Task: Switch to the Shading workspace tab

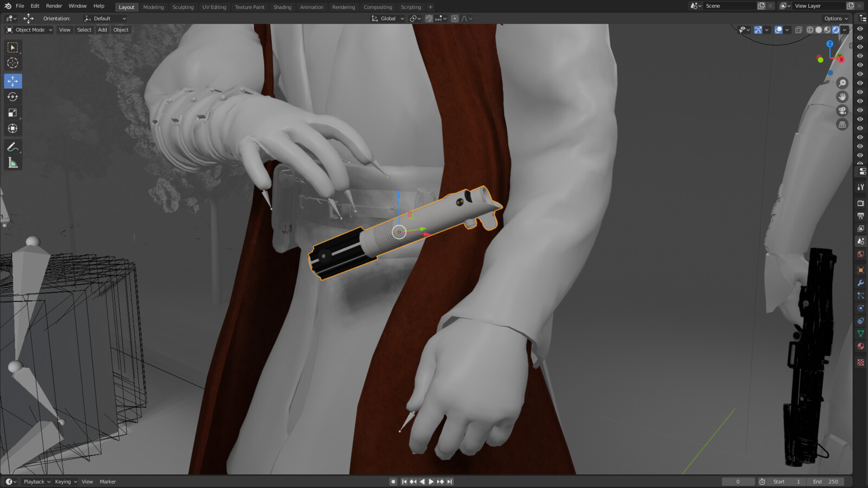Action: [282, 7]
